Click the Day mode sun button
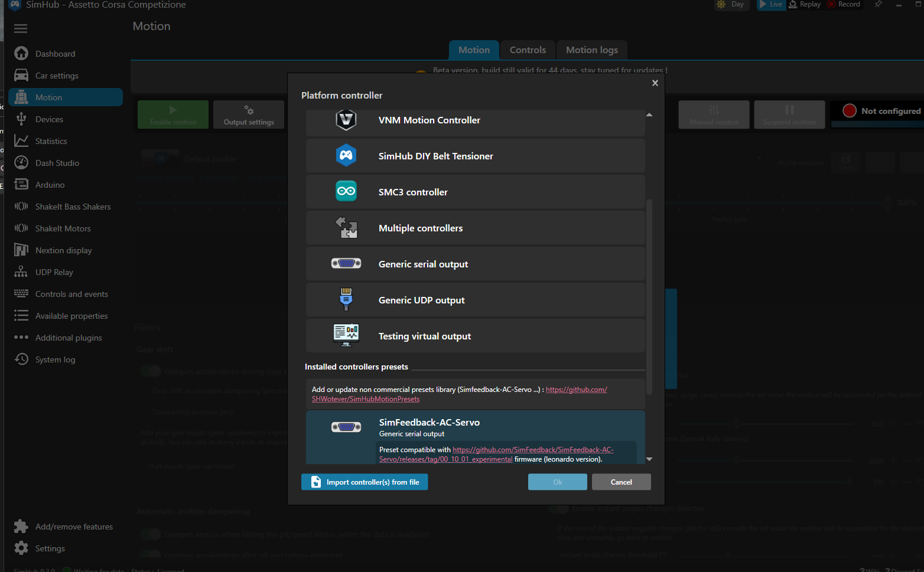 point(731,5)
